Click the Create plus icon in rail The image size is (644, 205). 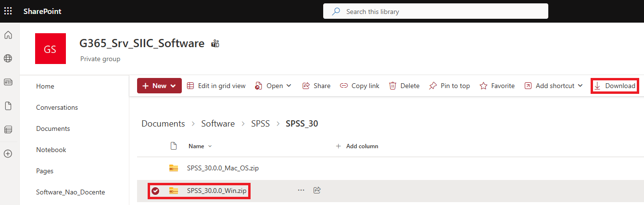point(8,154)
